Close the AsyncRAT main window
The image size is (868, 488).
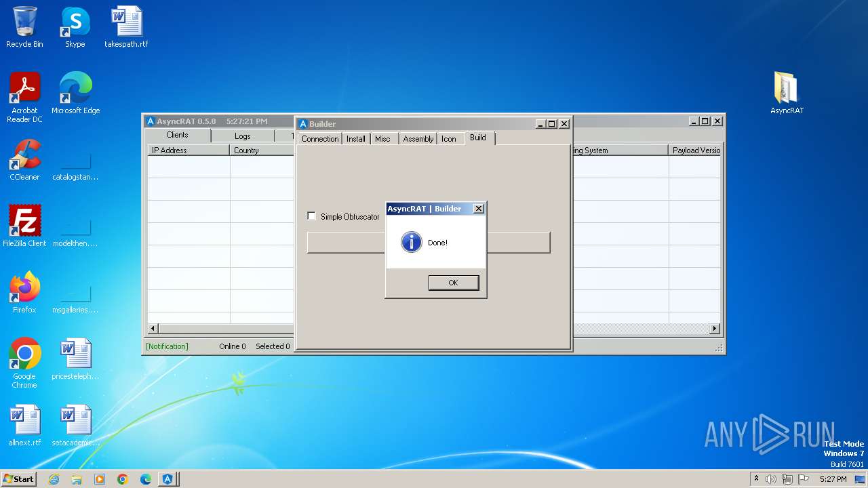pyautogui.click(x=717, y=121)
